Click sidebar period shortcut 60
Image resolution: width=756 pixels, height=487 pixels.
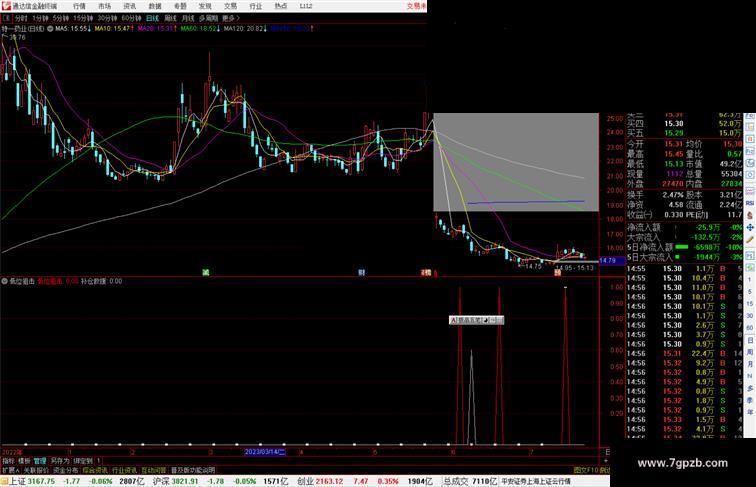click(750, 328)
